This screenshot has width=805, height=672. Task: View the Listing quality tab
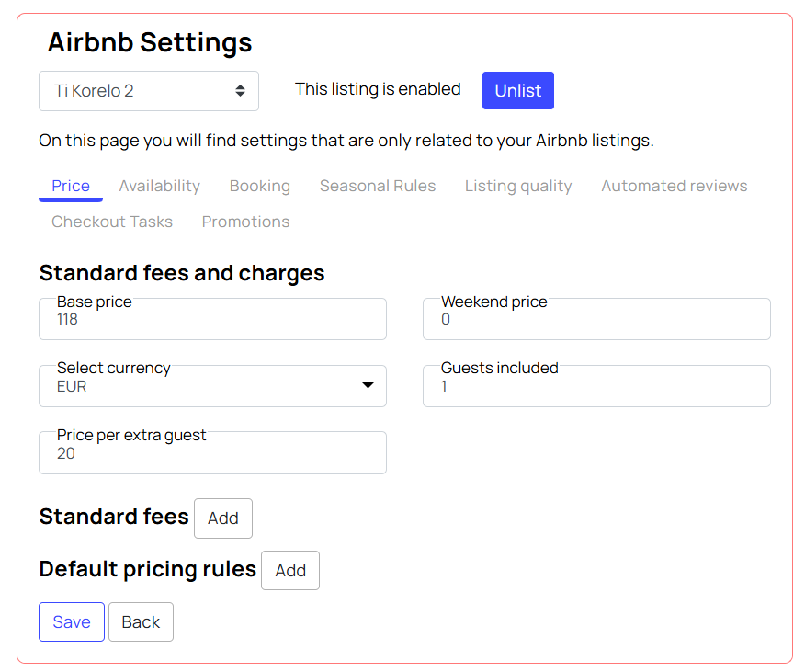[x=518, y=186]
